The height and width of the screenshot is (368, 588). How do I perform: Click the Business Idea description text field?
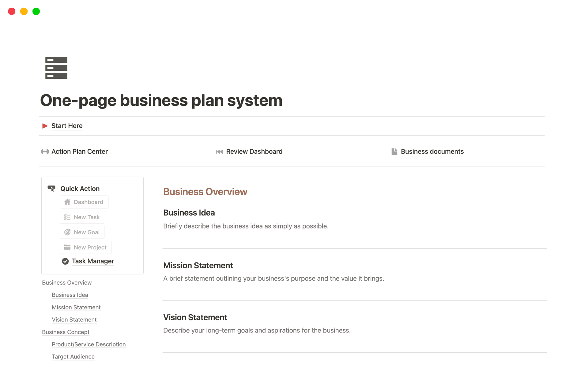(246, 226)
